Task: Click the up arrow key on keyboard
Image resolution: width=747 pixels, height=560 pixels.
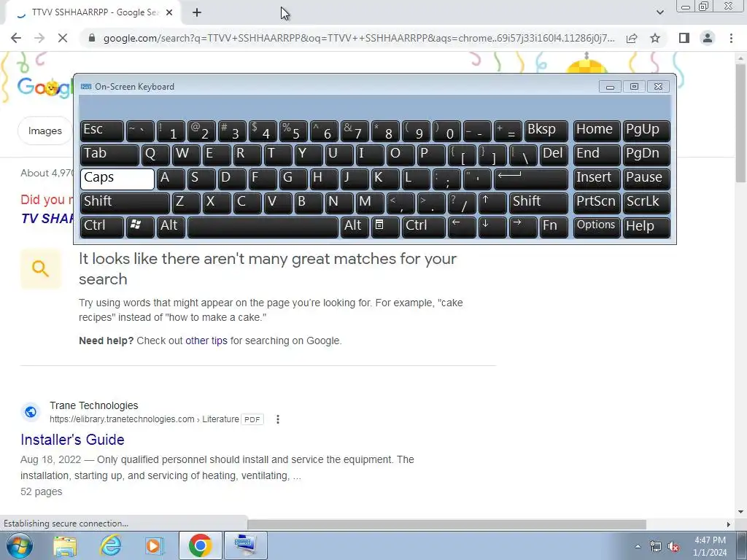Action: pyautogui.click(x=492, y=203)
